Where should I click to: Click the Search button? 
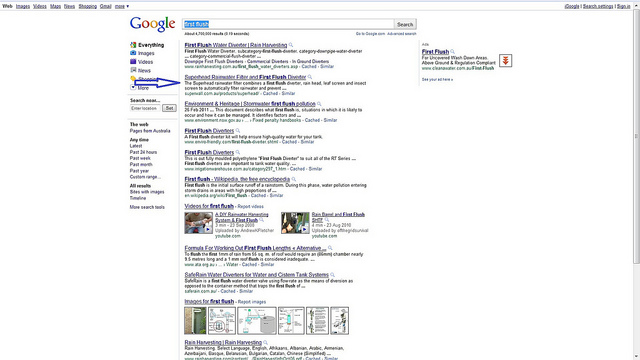coord(405,24)
